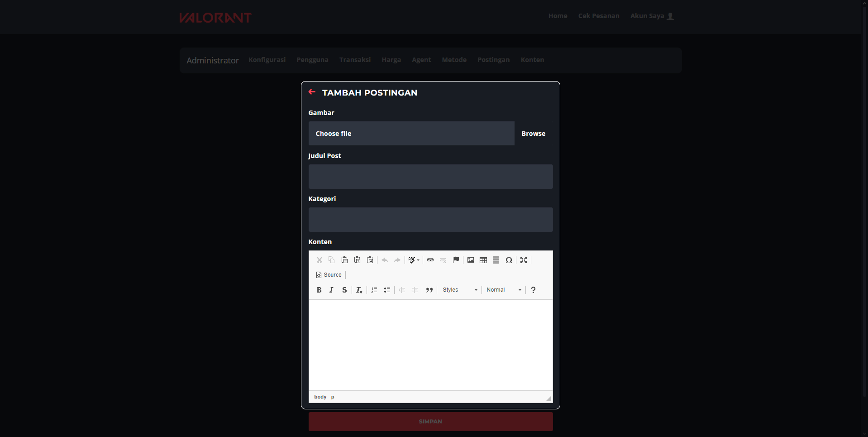The height and width of the screenshot is (437, 868).
Task: Click the Cut icon in editor toolbar
Action: (319, 260)
